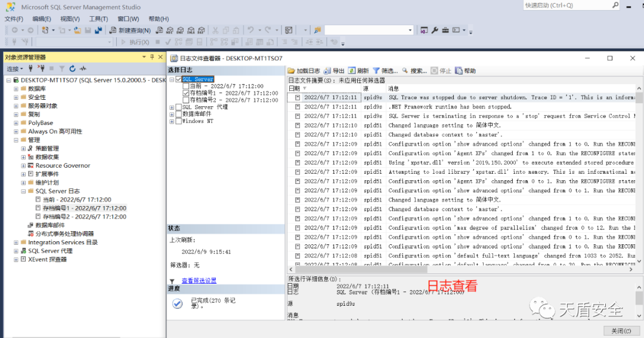Export the log with 导出 button
This screenshot has height=338, width=644.
(x=334, y=71)
